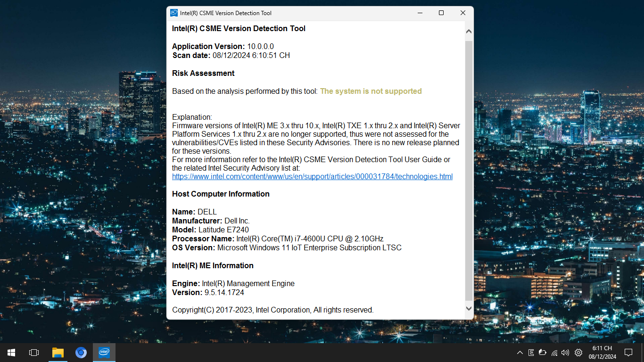Image resolution: width=644 pixels, height=362 pixels.
Task: Open File Explorer from the taskbar
Action: coord(58,353)
